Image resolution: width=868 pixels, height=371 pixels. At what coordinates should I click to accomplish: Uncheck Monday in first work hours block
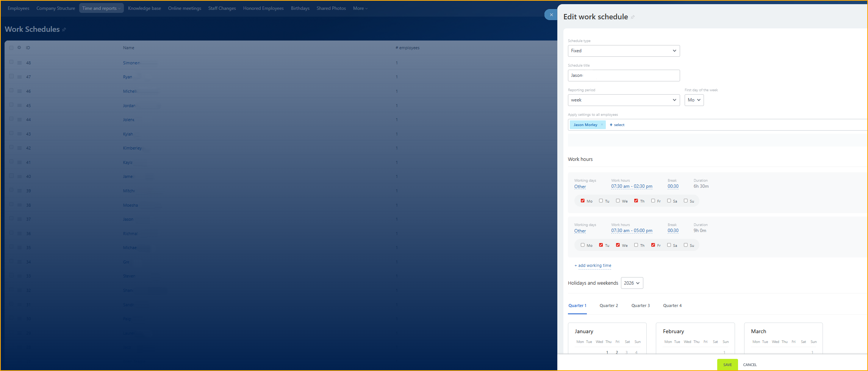click(583, 201)
